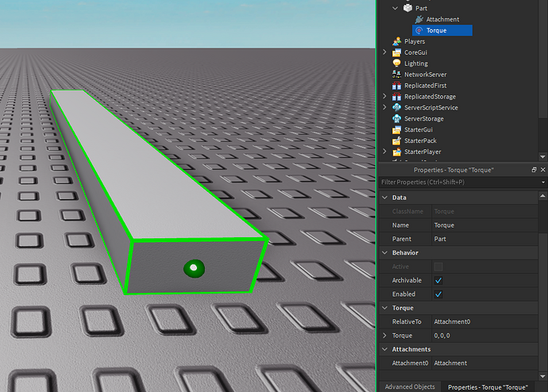Collapse the Part tree node

pyautogui.click(x=395, y=8)
